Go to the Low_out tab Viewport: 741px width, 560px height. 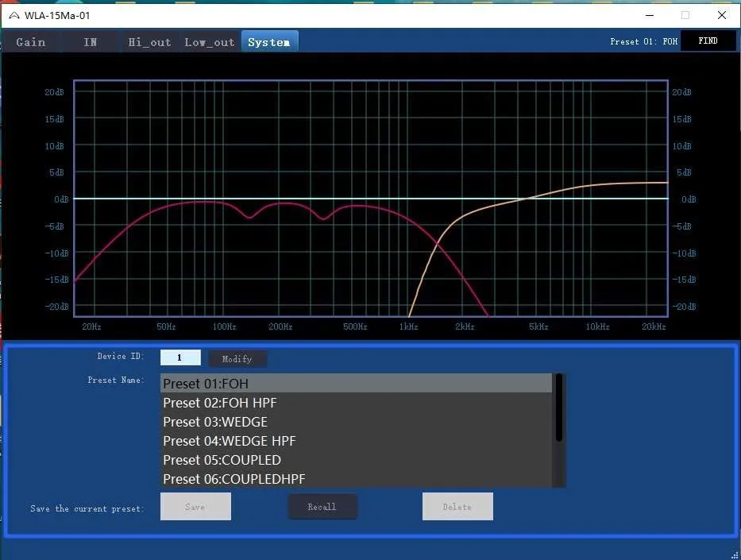point(210,42)
